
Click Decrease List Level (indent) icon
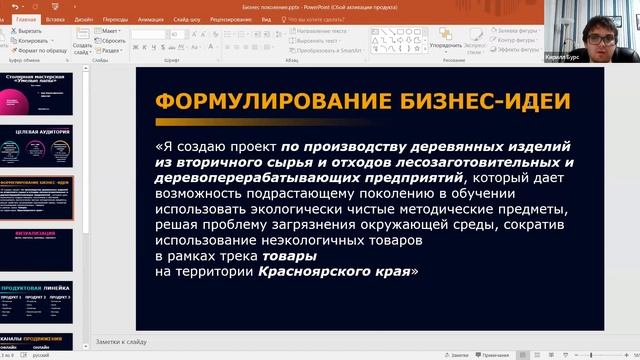pyautogui.click(x=257, y=35)
